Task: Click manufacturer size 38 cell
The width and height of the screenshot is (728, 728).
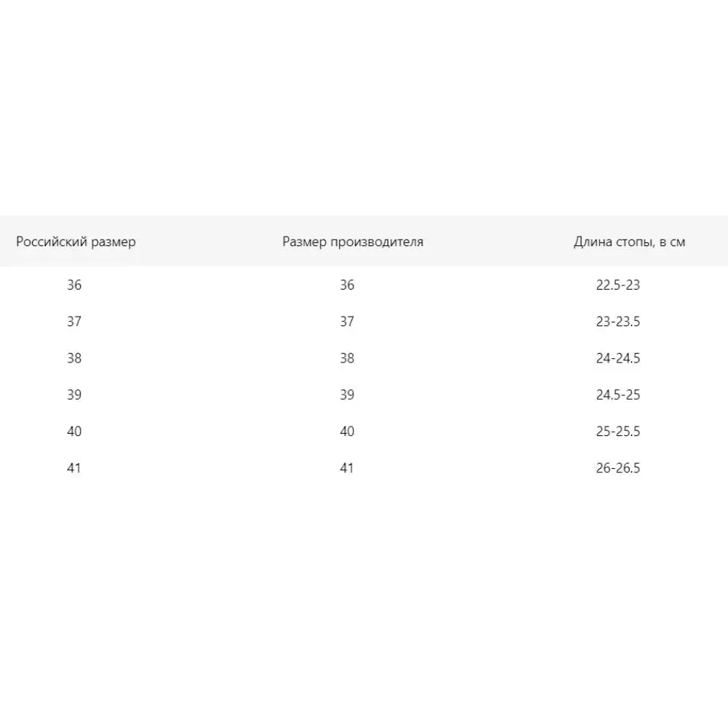Action: 347,358
